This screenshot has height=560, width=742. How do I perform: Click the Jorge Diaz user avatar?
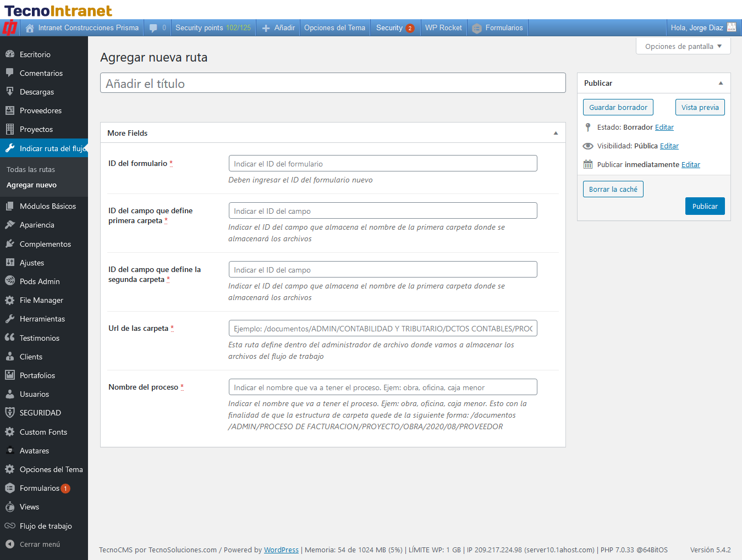click(x=731, y=27)
